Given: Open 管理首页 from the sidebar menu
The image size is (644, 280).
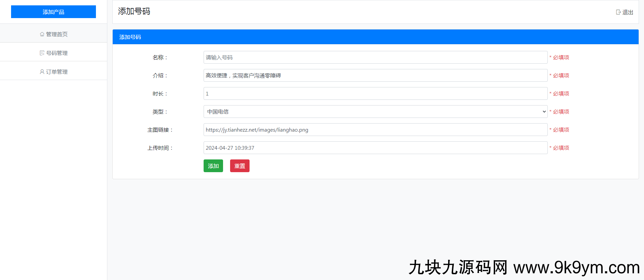Looking at the screenshot, I should click(57, 34).
